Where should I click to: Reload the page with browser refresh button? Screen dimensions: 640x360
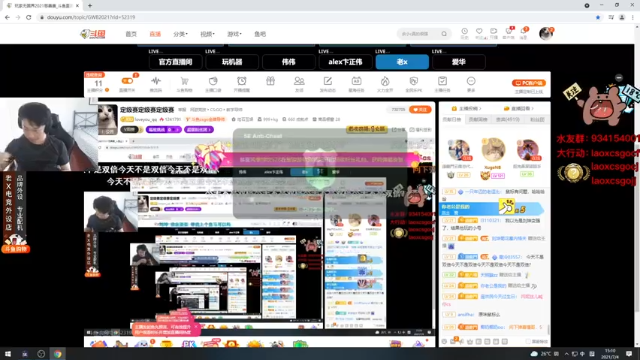tap(29, 17)
